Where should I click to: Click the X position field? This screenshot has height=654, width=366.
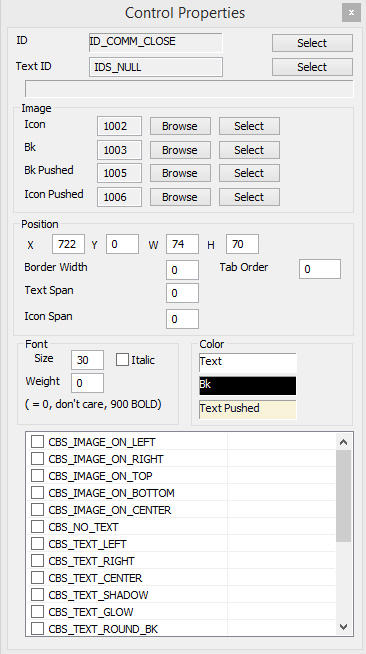[x=68, y=244]
